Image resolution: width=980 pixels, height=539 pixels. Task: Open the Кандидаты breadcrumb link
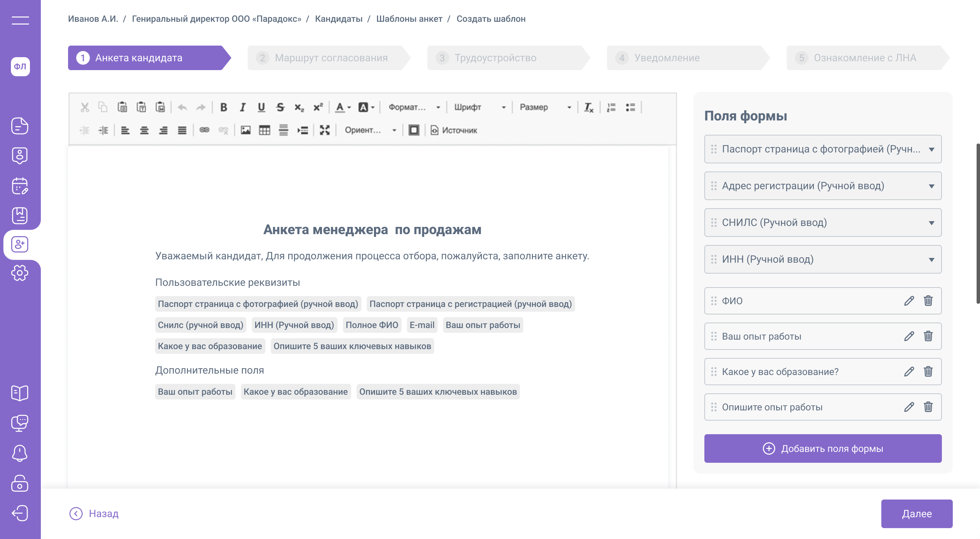click(338, 19)
